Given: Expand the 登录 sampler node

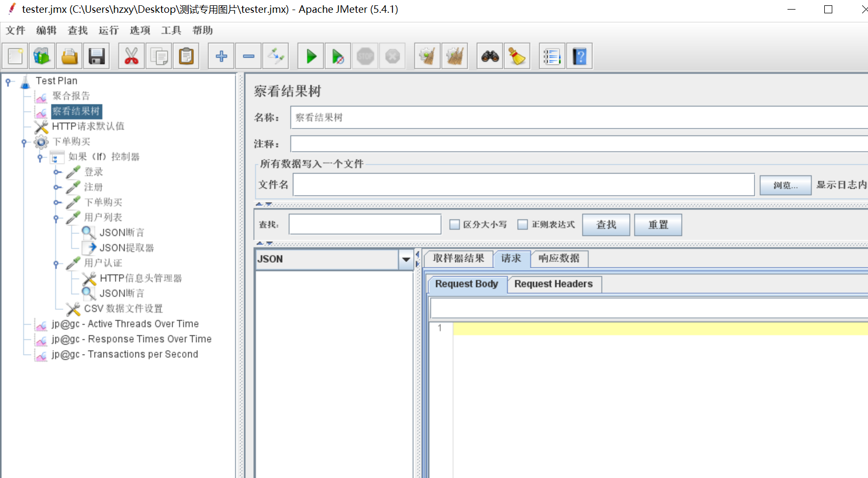Looking at the screenshot, I should (57, 172).
